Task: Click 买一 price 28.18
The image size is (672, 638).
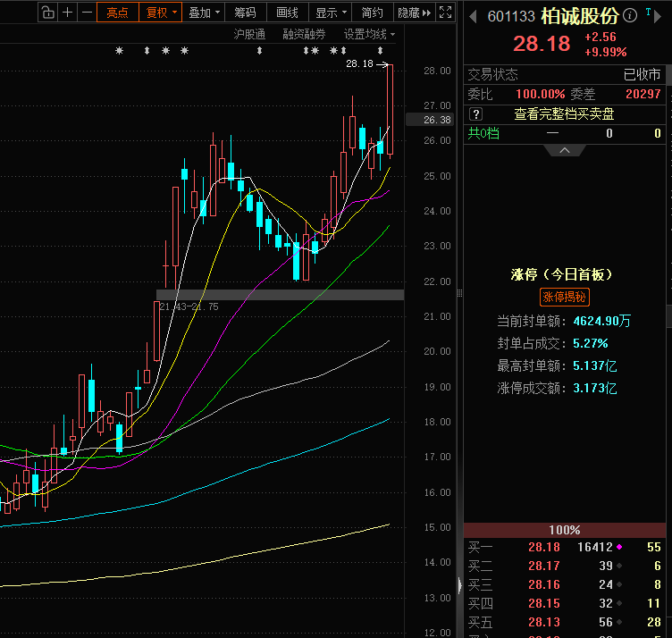Action: point(544,547)
